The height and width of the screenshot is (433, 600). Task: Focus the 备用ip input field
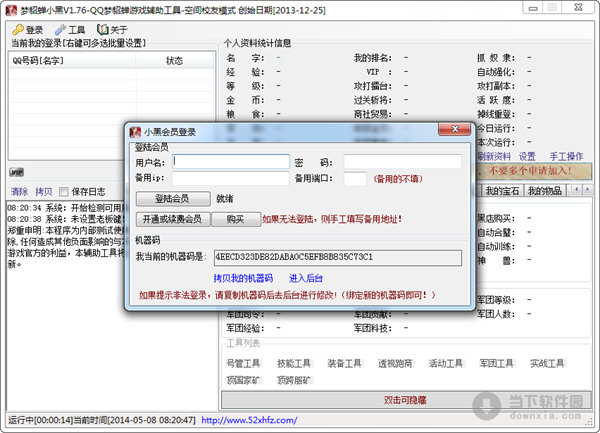pyautogui.click(x=230, y=178)
